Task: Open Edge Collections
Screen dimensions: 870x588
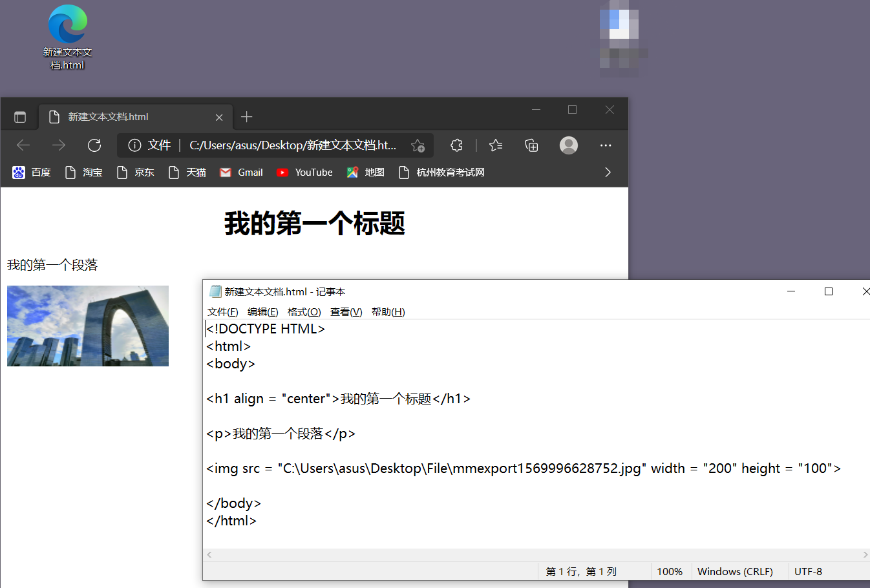Action: pos(531,145)
